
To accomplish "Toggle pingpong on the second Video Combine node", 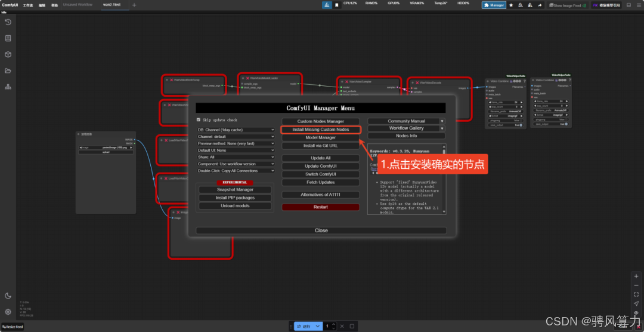I will (551, 119).
